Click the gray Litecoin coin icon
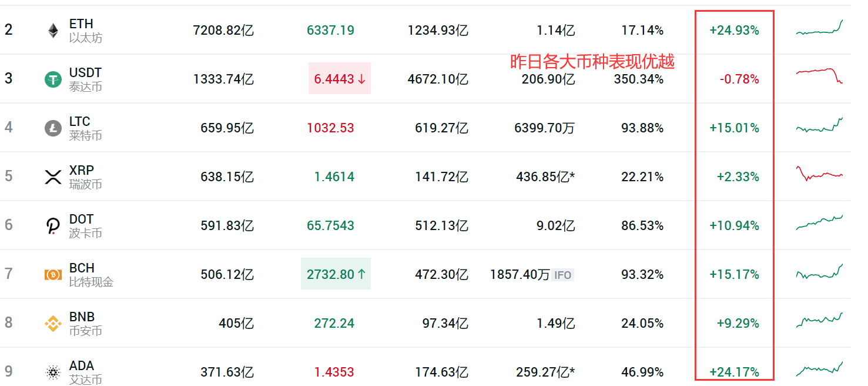The width and height of the screenshot is (868, 386). pyautogui.click(x=53, y=128)
